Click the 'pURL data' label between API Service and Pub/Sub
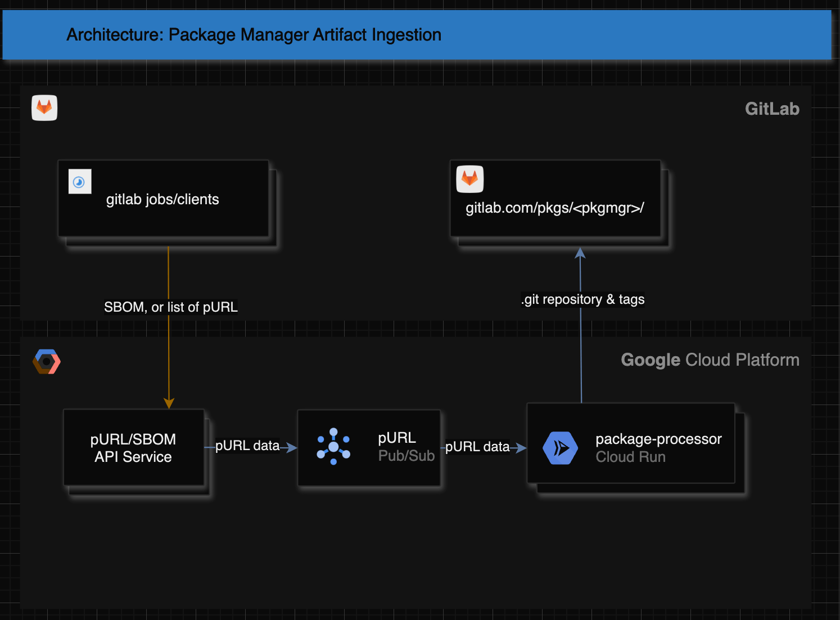 coord(247,446)
